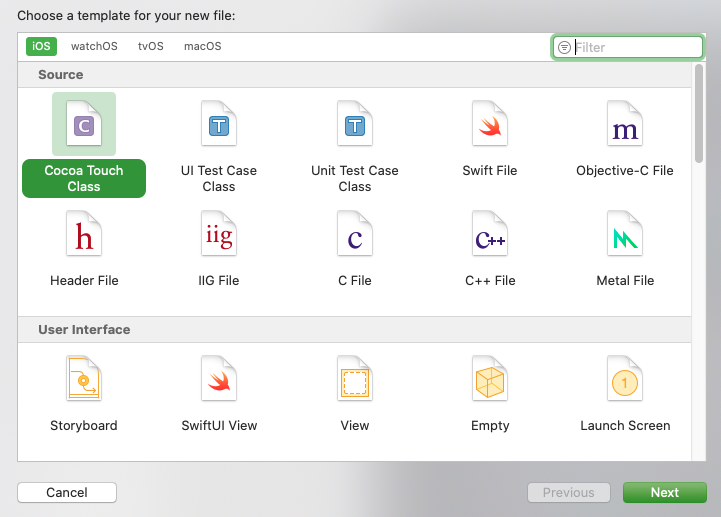Click the vertical scrollbar thumb
The width and height of the screenshot is (721, 517).
coord(699,113)
